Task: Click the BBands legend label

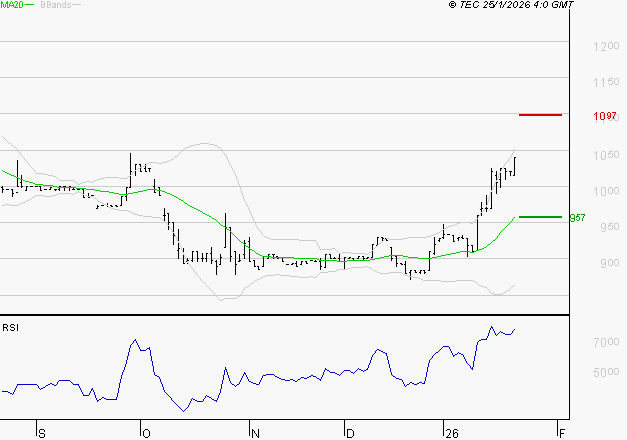Action: 56,5
